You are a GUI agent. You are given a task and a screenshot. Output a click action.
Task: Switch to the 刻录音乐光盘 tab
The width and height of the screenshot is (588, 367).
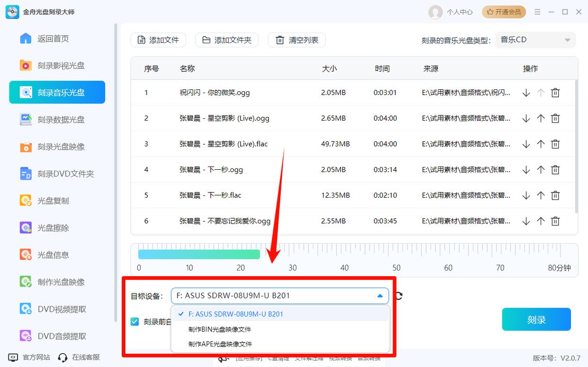coord(57,93)
